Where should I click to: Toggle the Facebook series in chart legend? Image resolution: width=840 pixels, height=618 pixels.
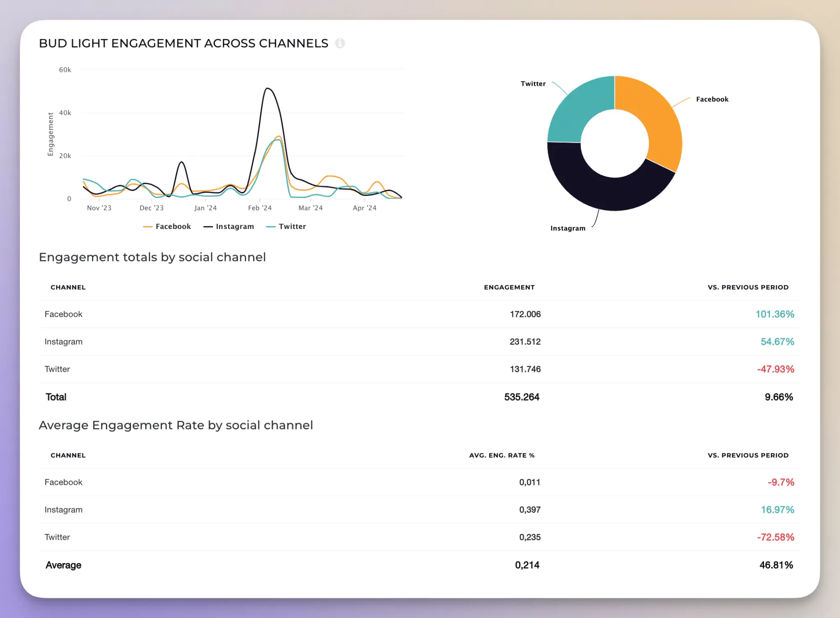coord(167,226)
